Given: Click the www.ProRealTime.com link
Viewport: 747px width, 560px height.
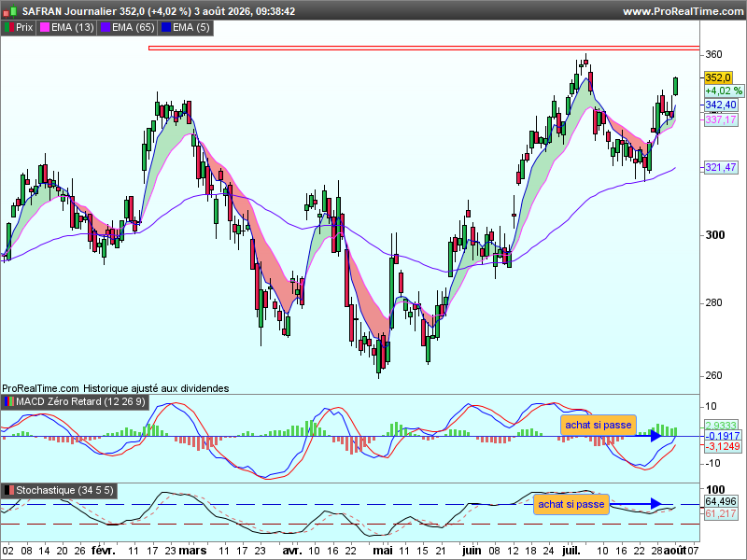Looking at the screenshot, I should (x=684, y=11).
